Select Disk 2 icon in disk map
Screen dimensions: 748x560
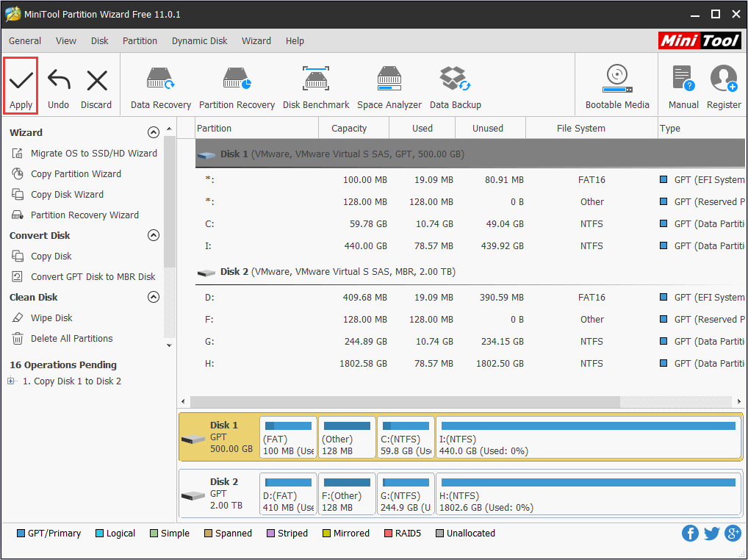tap(193, 496)
